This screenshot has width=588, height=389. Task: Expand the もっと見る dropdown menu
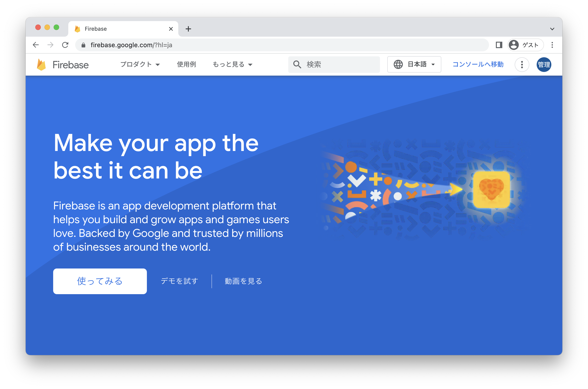(232, 65)
